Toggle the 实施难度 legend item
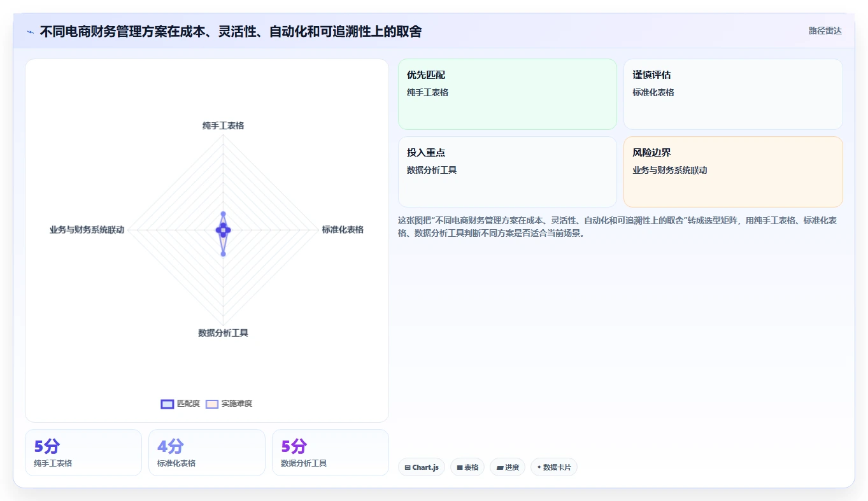Viewport: 868px width, 501px height. coord(229,404)
